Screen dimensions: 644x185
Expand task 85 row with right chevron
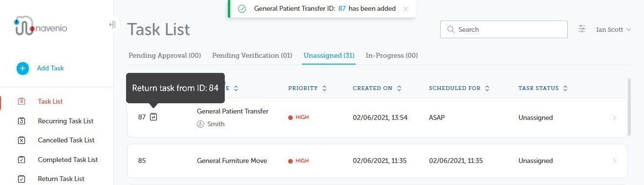614,161
